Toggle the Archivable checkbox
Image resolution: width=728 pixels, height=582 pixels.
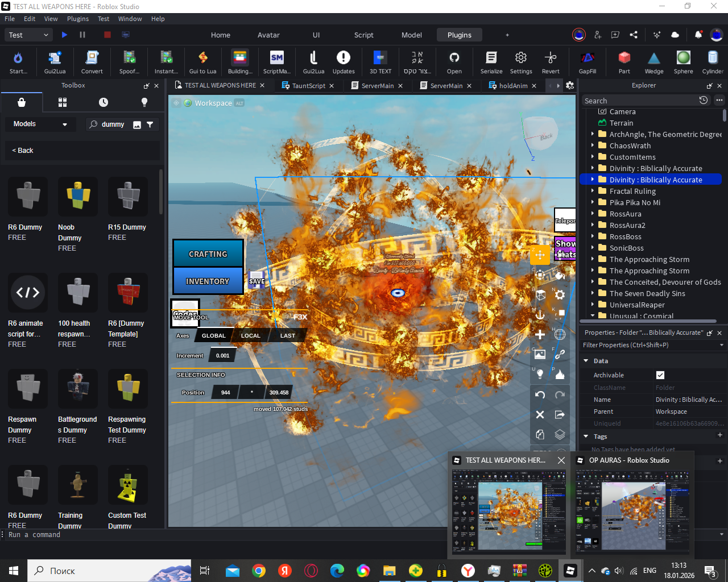point(660,375)
